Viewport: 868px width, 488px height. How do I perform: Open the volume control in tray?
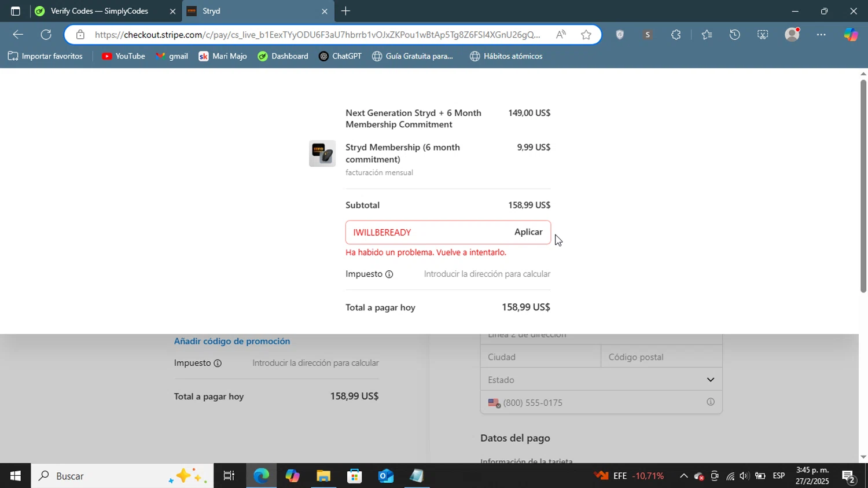pos(744,476)
